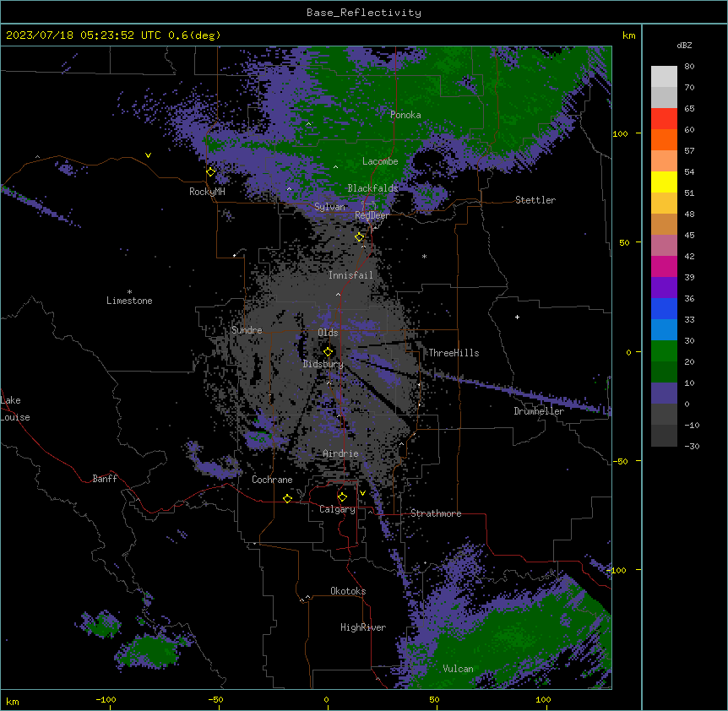728x711 pixels.
Task: Click the -50 tick label on right axis
Action: tap(620, 461)
